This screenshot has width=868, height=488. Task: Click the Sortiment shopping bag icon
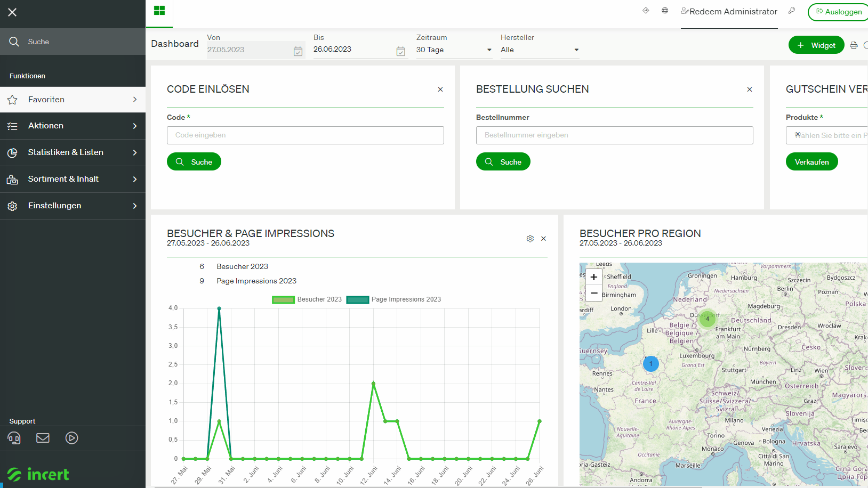pos(12,180)
